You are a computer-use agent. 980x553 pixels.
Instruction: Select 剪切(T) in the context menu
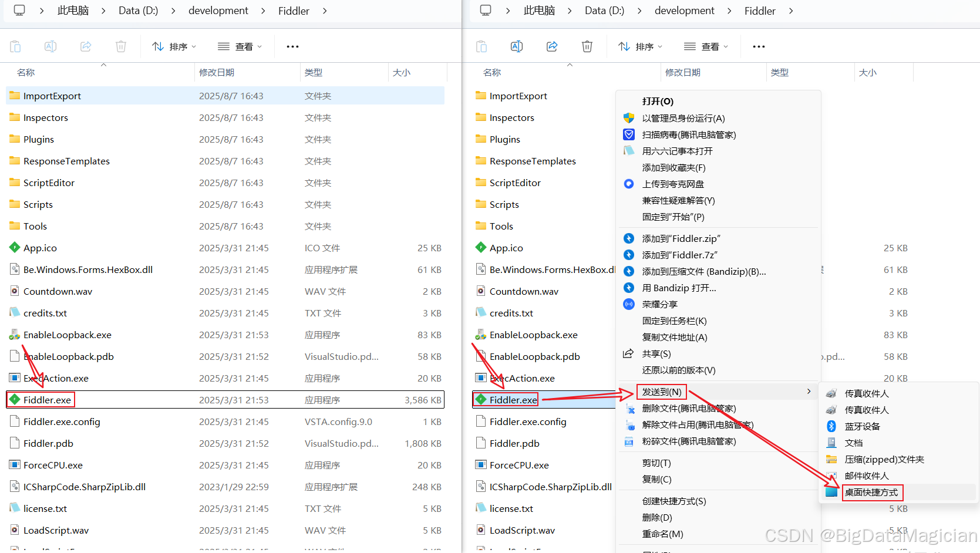click(x=656, y=463)
